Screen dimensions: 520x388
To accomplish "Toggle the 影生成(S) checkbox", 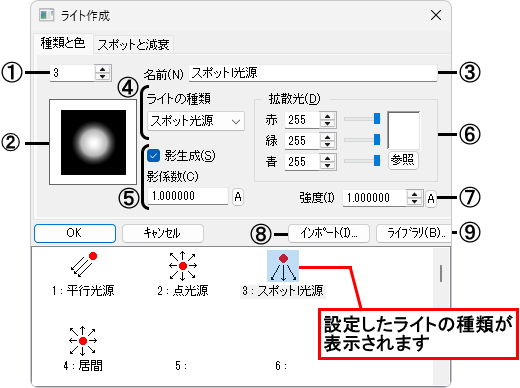I will [x=154, y=156].
